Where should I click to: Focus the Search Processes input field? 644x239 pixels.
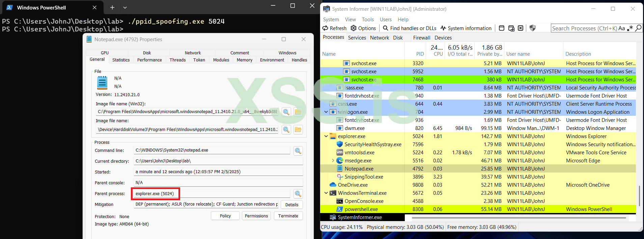click(x=584, y=28)
